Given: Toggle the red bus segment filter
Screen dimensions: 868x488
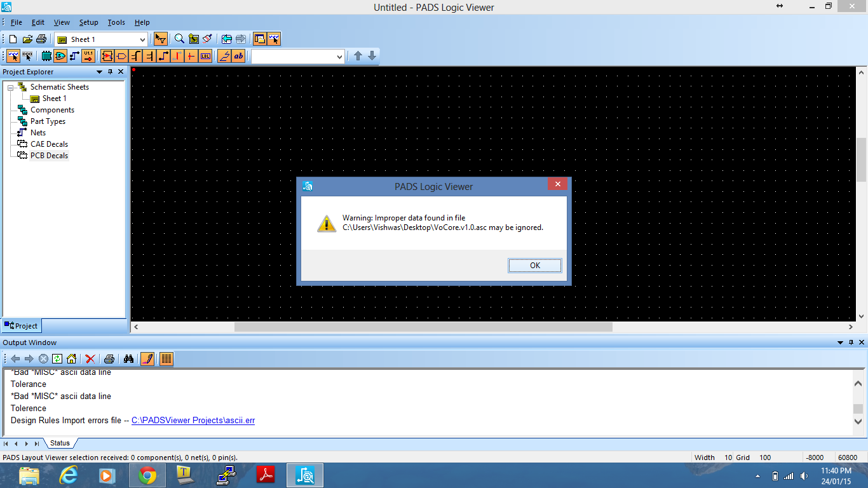Looking at the screenshot, I should 177,57.
